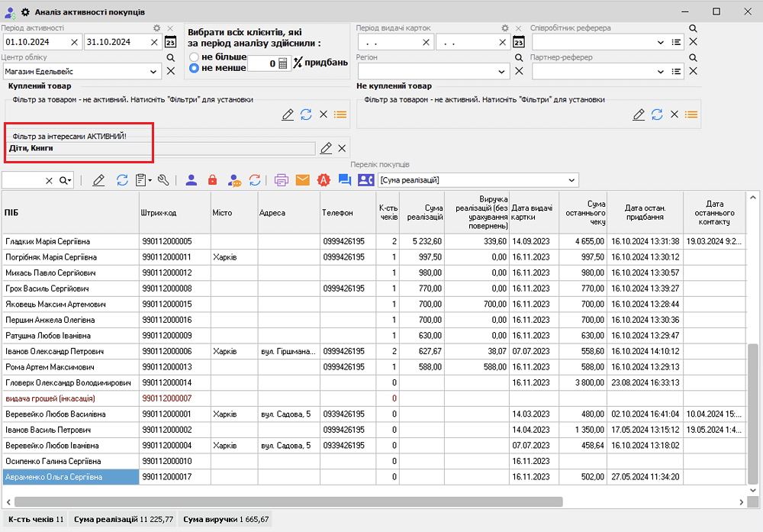
Task: Click the pencil icon beside Діти, Книги filter
Action: (326, 148)
